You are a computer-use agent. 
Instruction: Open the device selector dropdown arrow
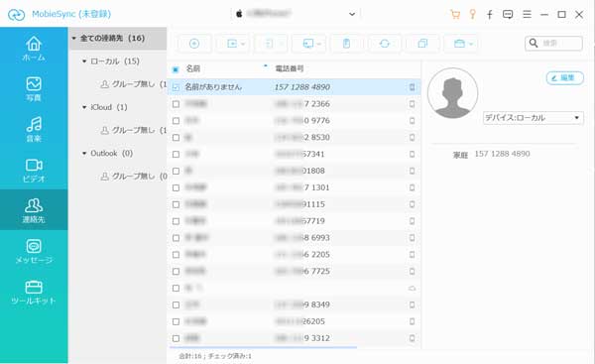(x=352, y=15)
